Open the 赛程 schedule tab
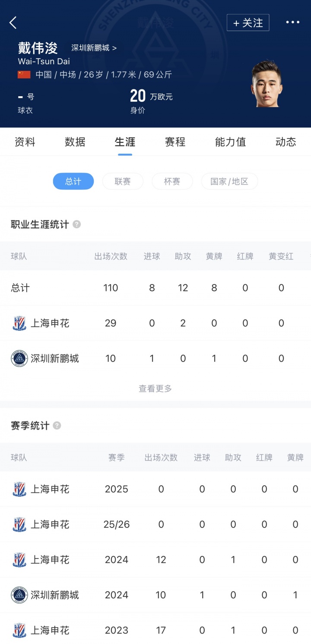 pyautogui.click(x=175, y=142)
